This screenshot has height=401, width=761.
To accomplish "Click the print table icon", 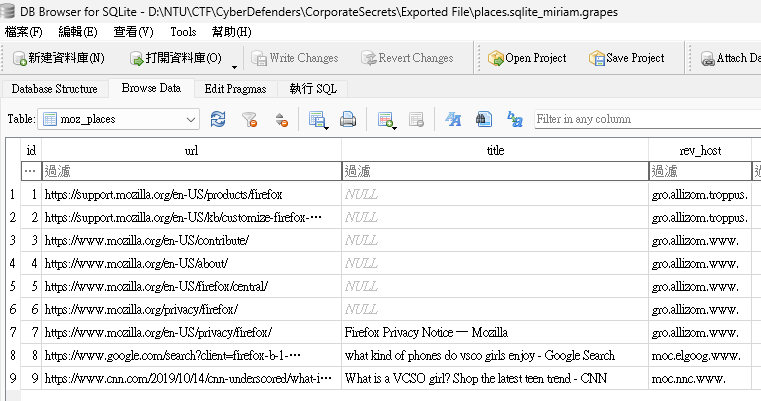I will click(x=347, y=119).
